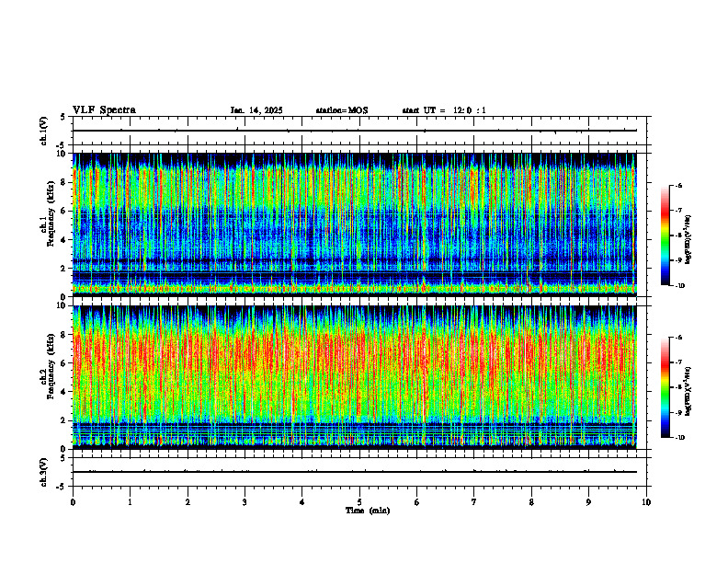Click the "-6" label on ch.2 colorbar
The height and width of the screenshot is (563, 728).
click(x=678, y=338)
